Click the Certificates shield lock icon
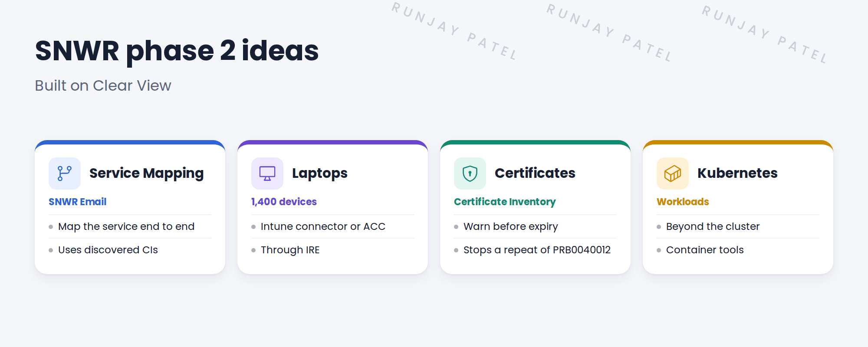Image resolution: width=868 pixels, height=347 pixels. (x=470, y=173)
